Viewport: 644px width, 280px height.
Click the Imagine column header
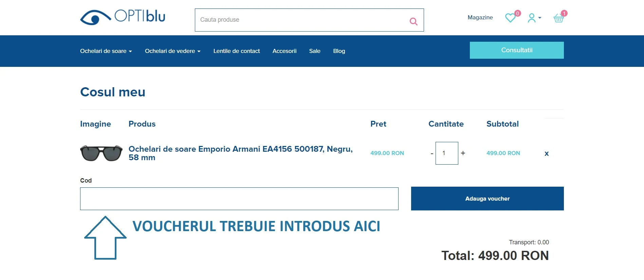coord(95,124)
